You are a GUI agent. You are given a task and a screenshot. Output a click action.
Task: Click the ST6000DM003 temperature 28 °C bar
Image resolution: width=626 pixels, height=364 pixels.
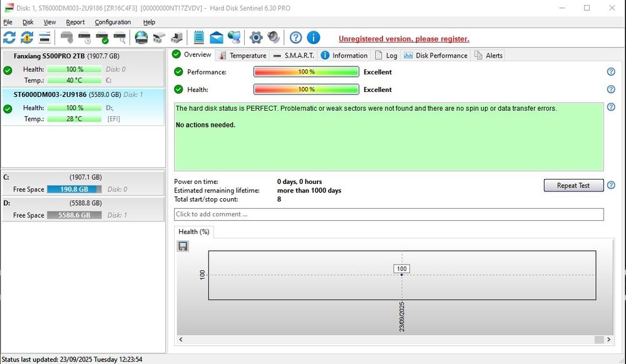74,119
